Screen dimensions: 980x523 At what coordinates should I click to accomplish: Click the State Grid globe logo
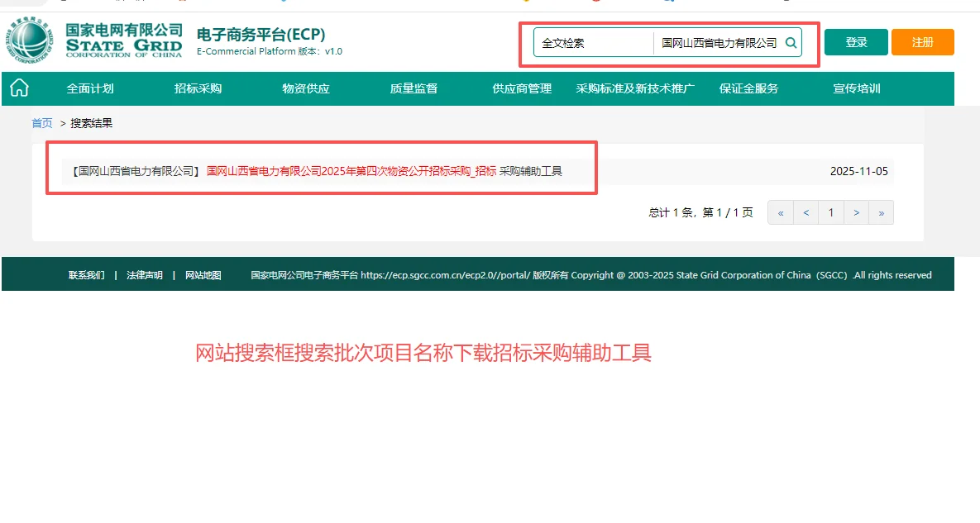27,40
